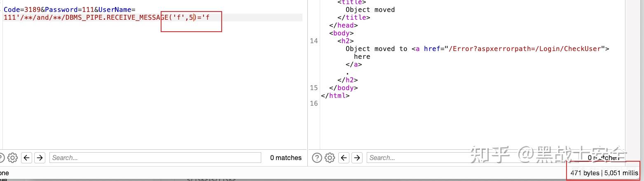
Task: Go to previous match in request panel
Action: [x=27, y=158]
